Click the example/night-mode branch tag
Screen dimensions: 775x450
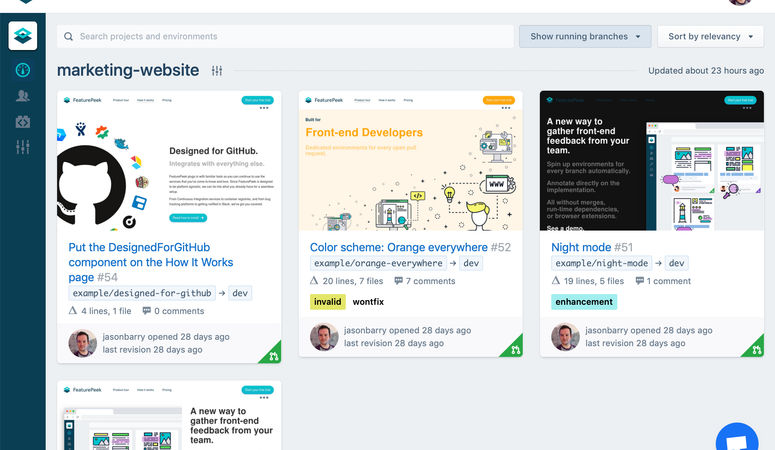(602, 263)
